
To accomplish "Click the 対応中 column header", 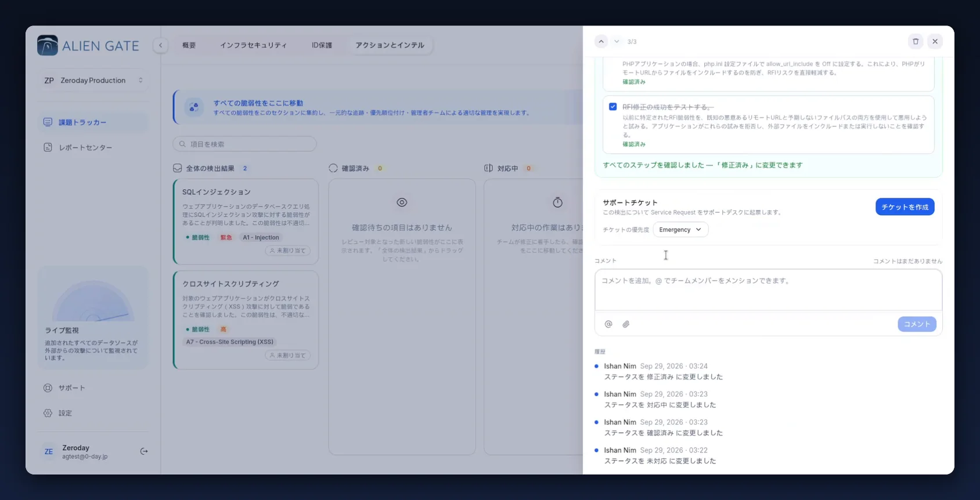I will click(x=508, y=168).
